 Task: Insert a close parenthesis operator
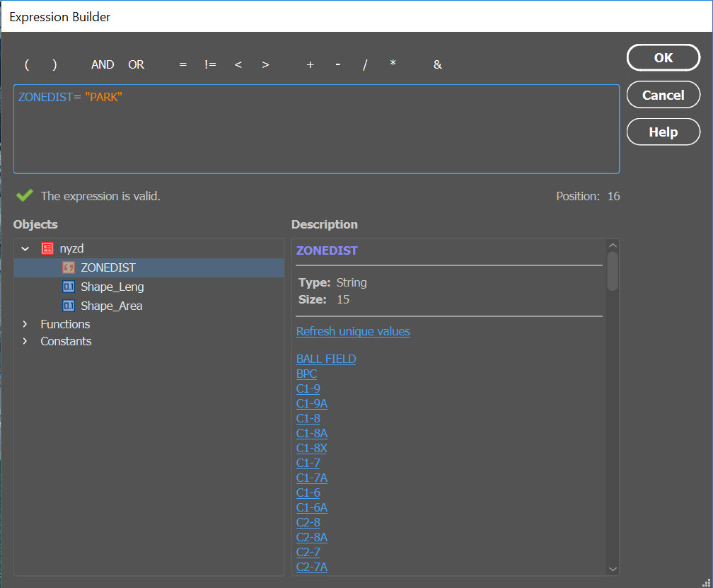[54, 64]
